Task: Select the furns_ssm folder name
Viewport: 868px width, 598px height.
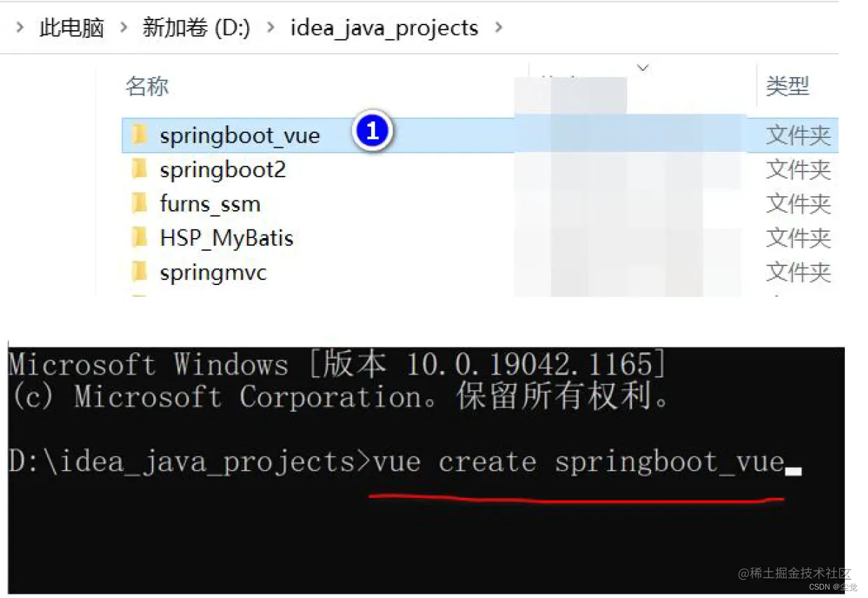Action: click(210, 204)
